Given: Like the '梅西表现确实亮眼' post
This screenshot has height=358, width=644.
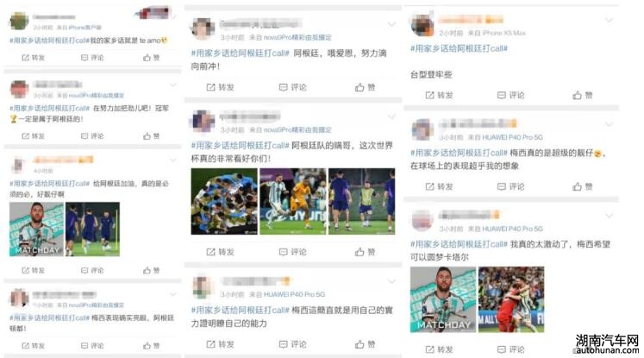Looking at the screenshot, I should 151,346.
